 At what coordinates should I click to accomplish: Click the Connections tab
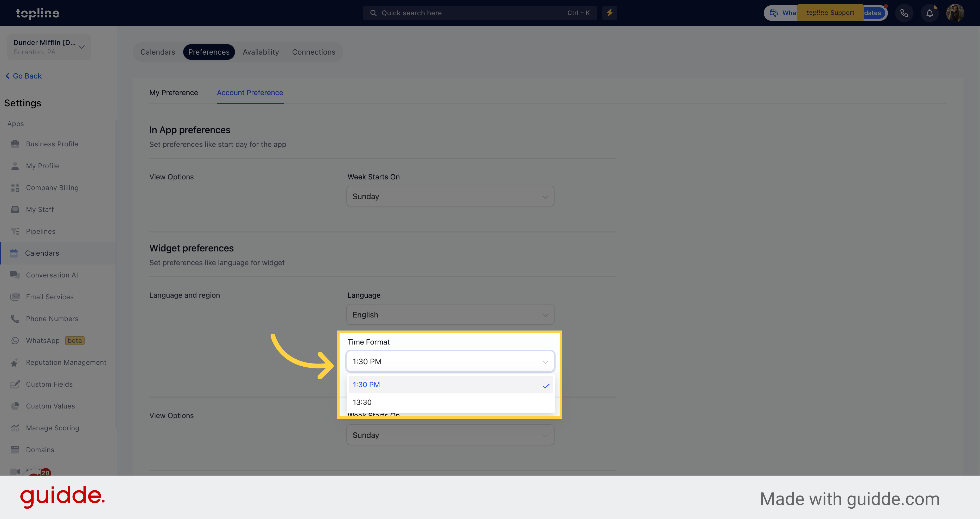point(314,52)
